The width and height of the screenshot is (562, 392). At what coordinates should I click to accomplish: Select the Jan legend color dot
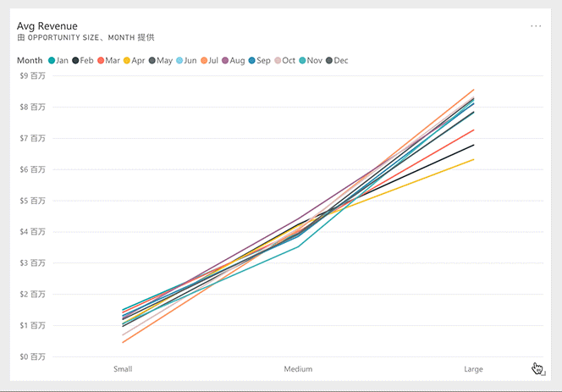click(x=52, y=61)
